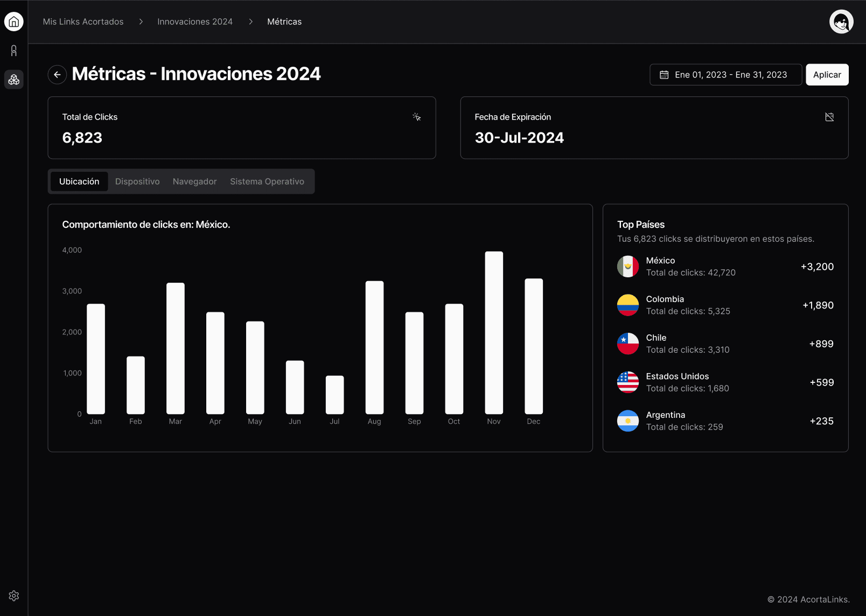Open the link shortener sidebar icon
866x616 pixels.
click(x=14, y=51)
